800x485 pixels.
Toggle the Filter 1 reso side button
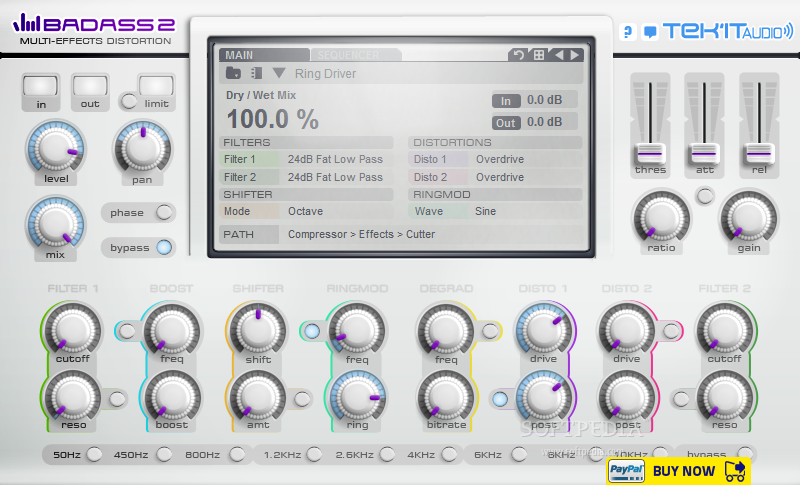pyautogui.click(x=117, y=399)
